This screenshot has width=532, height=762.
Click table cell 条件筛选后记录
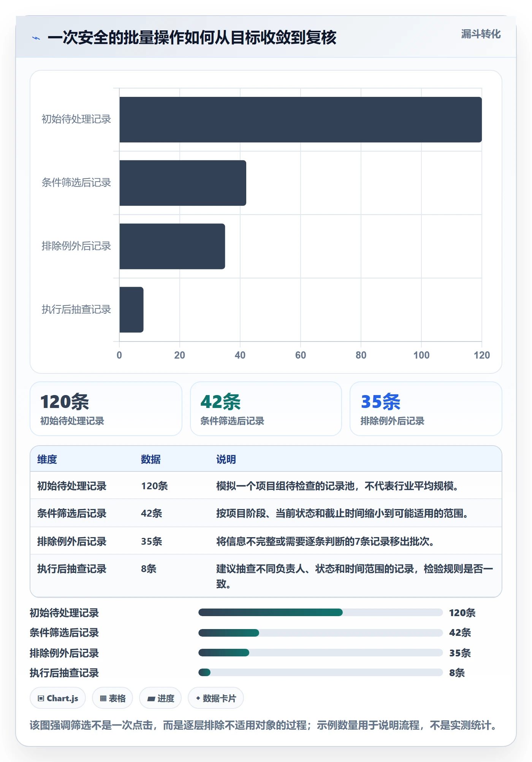(x=72, y=513)
